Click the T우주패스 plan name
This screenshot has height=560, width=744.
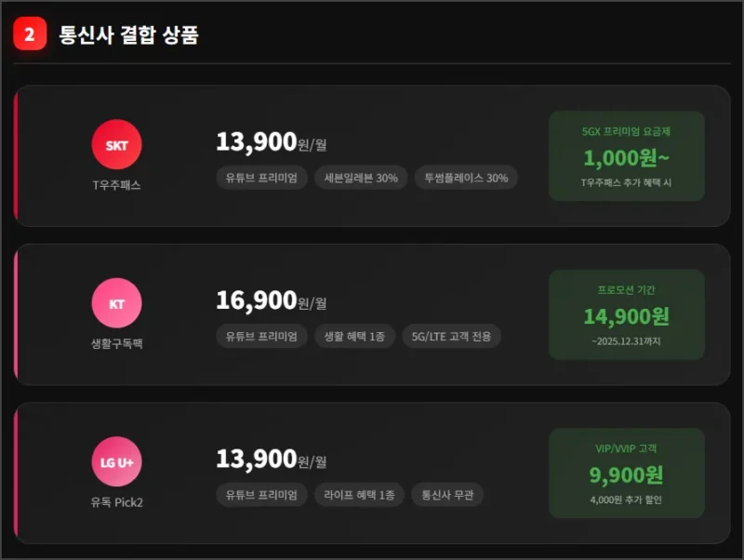[x=116, y=185]
